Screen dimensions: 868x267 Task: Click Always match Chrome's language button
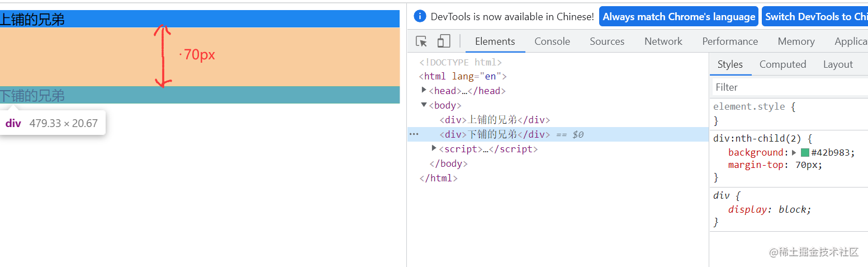[679, 17]
